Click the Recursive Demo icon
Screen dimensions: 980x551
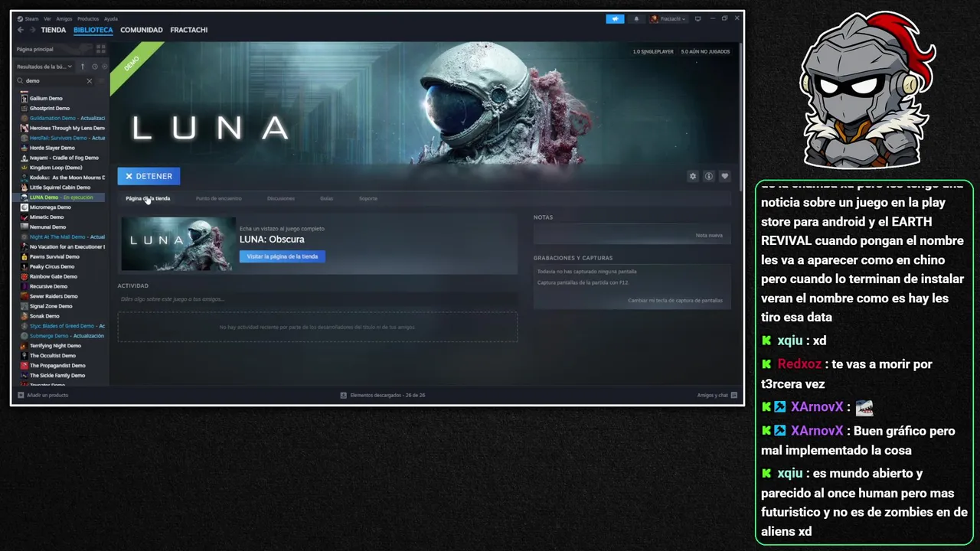tap(24, 286)
